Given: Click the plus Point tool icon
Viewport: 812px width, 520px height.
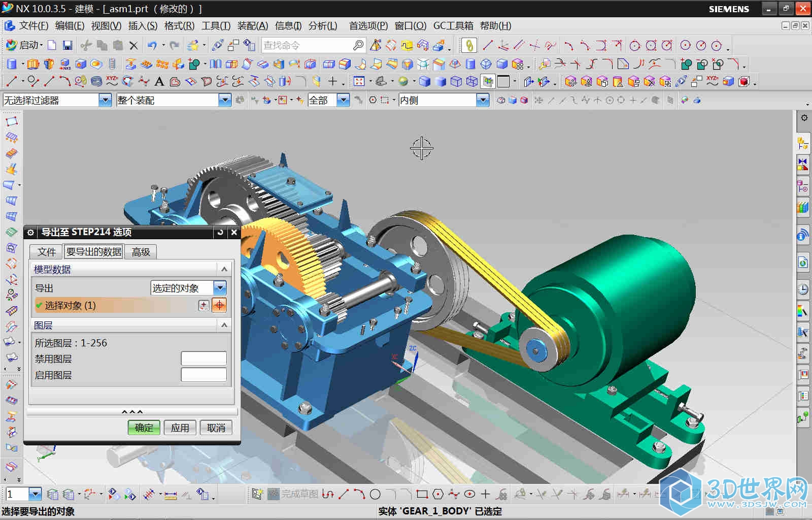Looking at the screenshot, I should coord(332,81).
